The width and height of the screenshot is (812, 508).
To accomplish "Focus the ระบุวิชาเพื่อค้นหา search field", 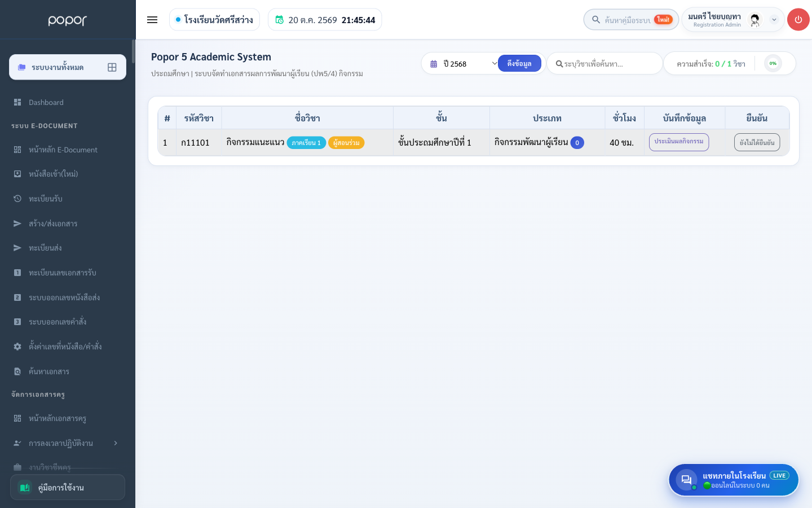I will (604, 64).
